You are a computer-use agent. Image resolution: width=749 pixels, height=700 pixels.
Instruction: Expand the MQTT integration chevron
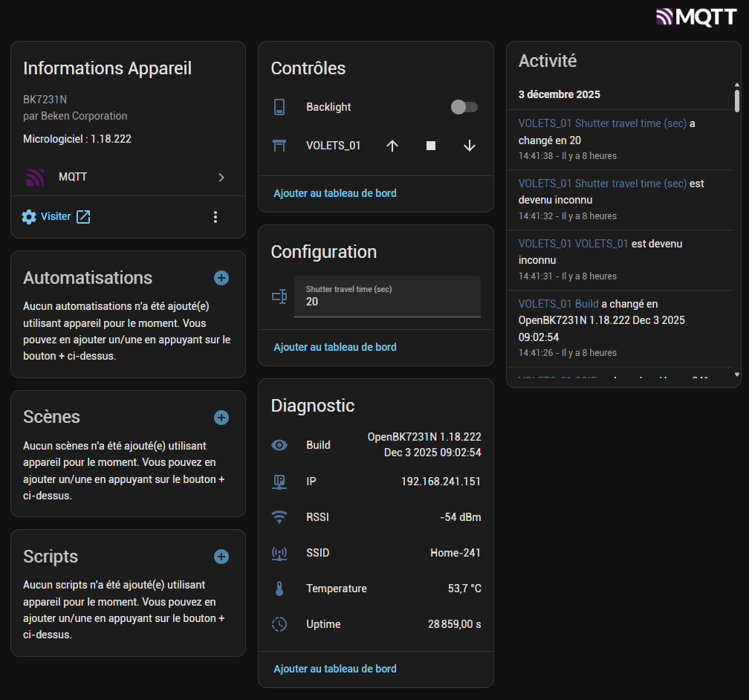point(221,178)
